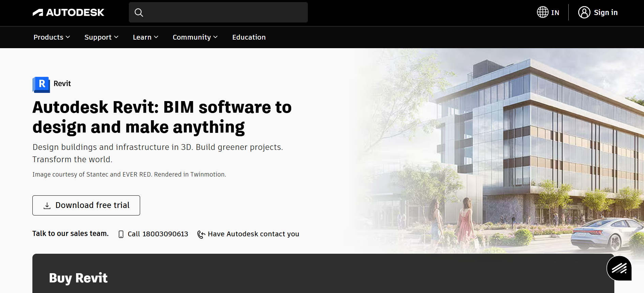Click the 'Autodesk Revit: BIM software' headline
This screenshot has height=293, width=644.
[x=162, y=117]
